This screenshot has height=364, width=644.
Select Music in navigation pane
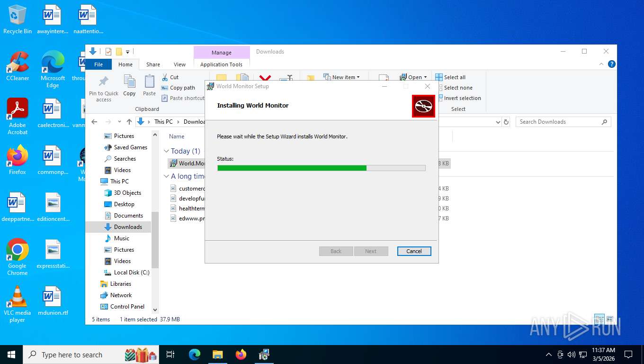[116, 238]
